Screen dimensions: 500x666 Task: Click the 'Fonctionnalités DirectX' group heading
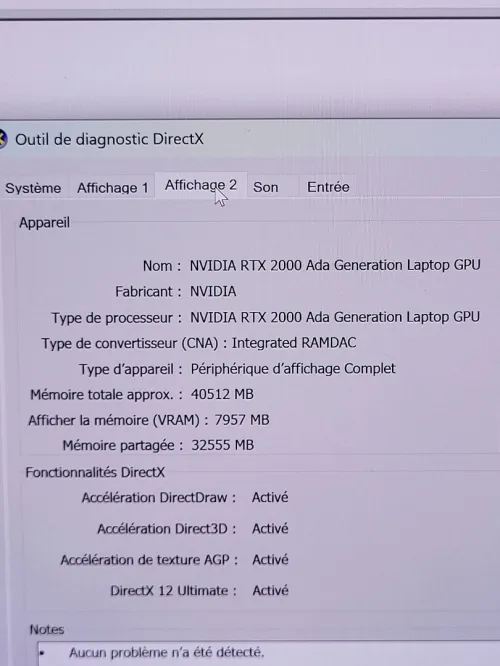95,472
